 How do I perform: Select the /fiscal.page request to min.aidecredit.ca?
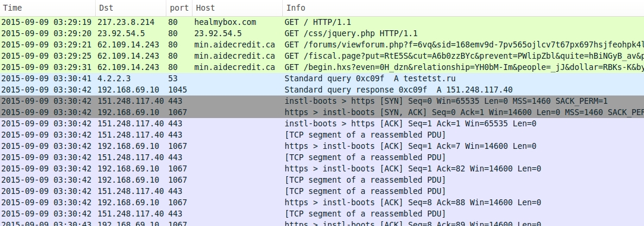(x=322, y=56)
